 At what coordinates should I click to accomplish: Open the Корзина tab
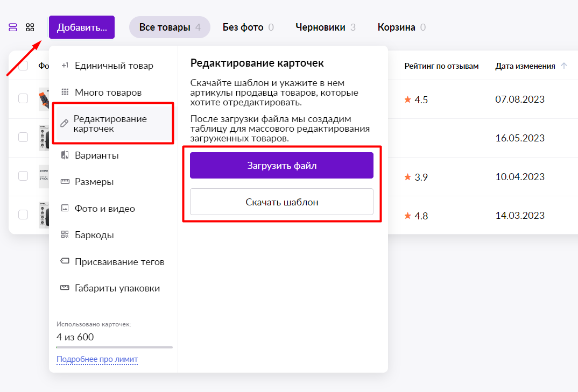tap(401, 27)
